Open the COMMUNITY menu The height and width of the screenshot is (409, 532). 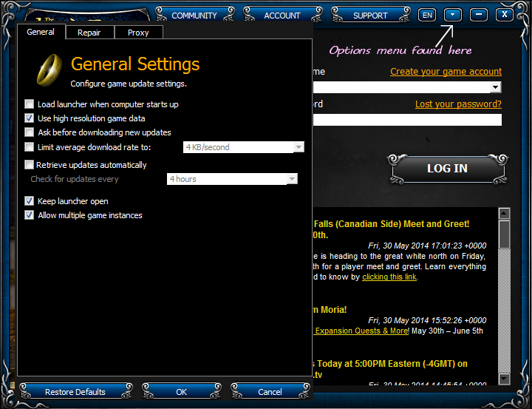[194, 16]
